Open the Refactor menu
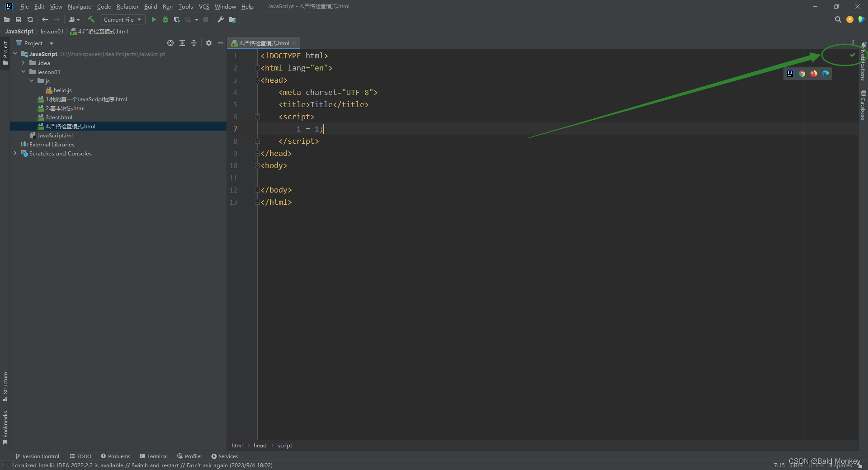 [127, 6]
